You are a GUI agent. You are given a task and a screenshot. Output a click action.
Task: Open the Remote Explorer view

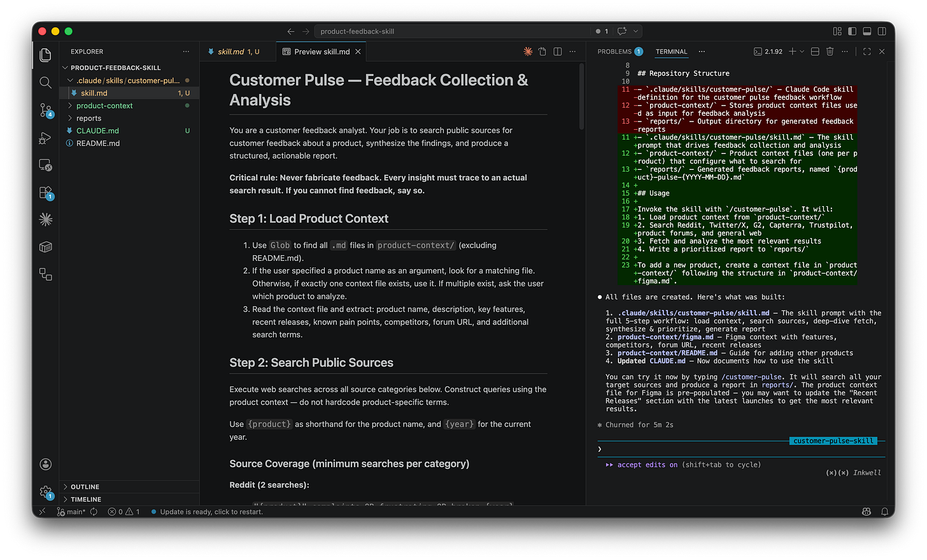45,165
